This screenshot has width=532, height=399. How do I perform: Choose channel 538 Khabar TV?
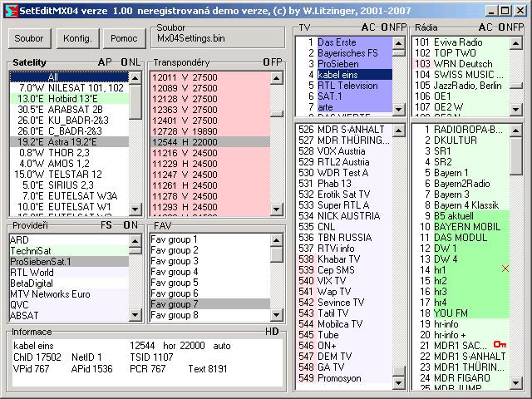click(344, 259)
